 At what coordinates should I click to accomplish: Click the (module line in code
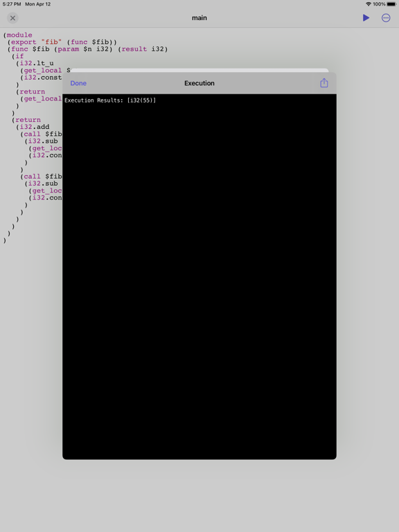pos(17,35)
